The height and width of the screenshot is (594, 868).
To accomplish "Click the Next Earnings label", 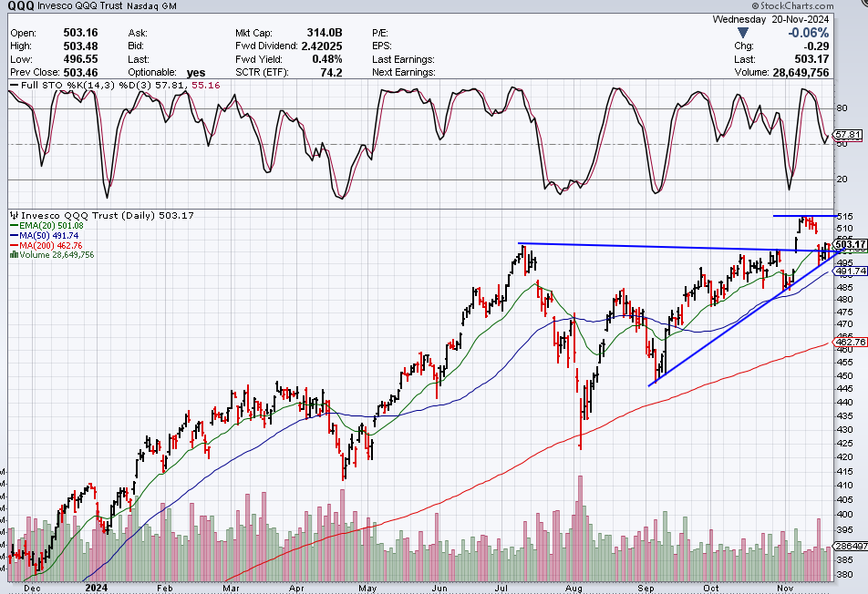I will coord(404,73).
